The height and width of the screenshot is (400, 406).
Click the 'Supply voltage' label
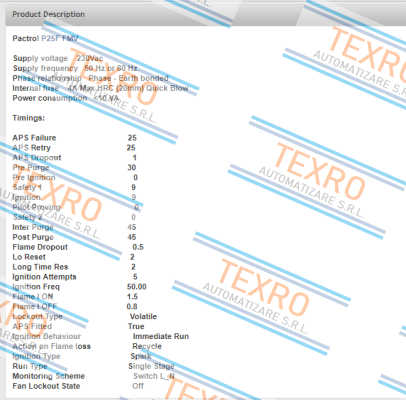pos(40,58)
